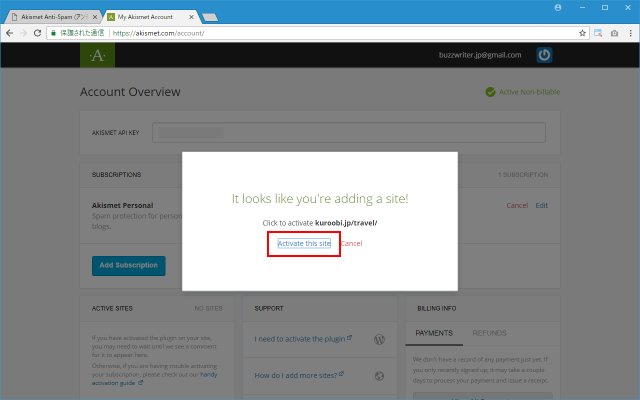
Task: Click the Akismet Personal subscription name
Action: coord(122,205)
